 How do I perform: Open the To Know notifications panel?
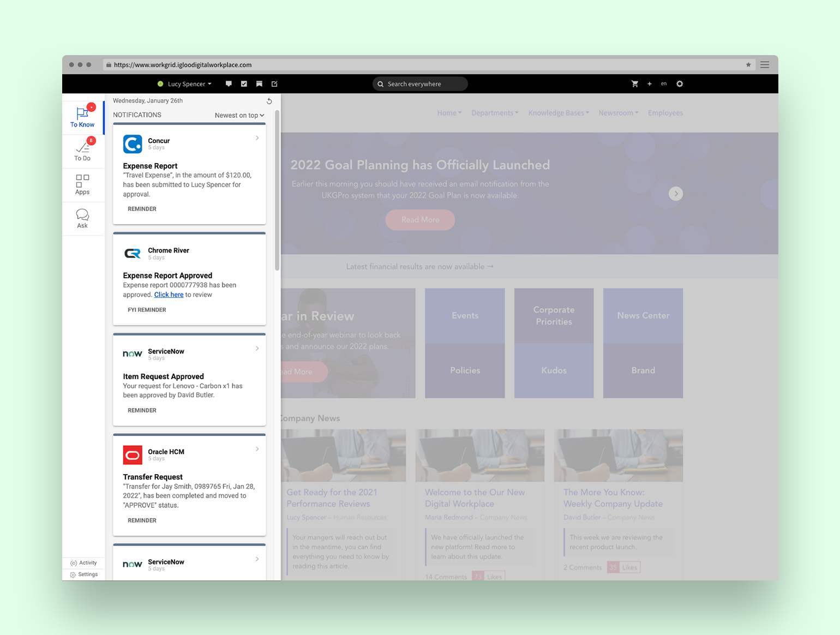pyautogui.click(x=82, y=116)
